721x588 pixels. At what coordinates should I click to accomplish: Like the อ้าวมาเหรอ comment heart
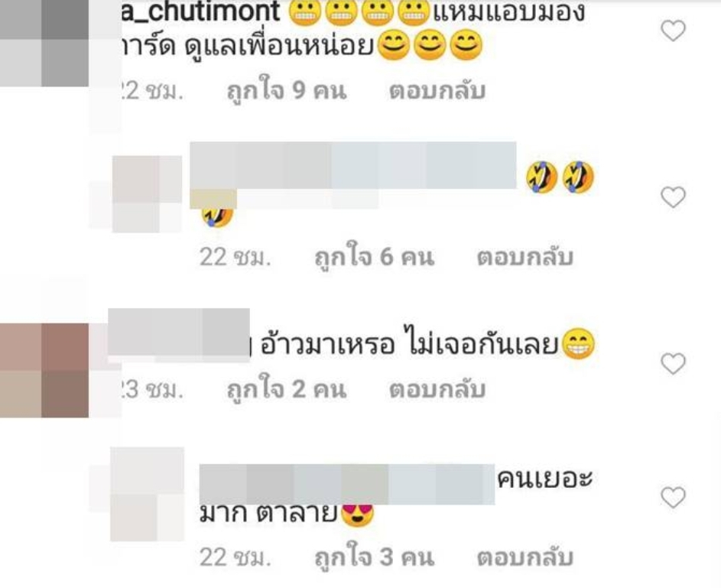[x=673, y=364]
